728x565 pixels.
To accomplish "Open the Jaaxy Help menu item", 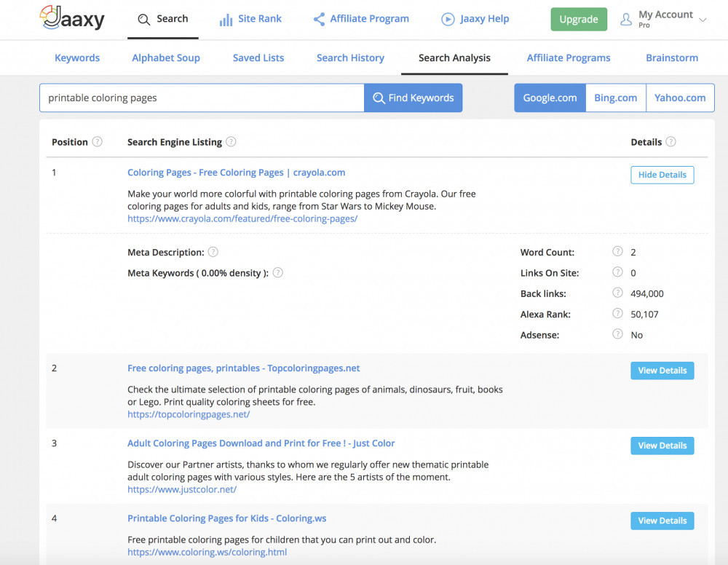I will coord(475,19).
